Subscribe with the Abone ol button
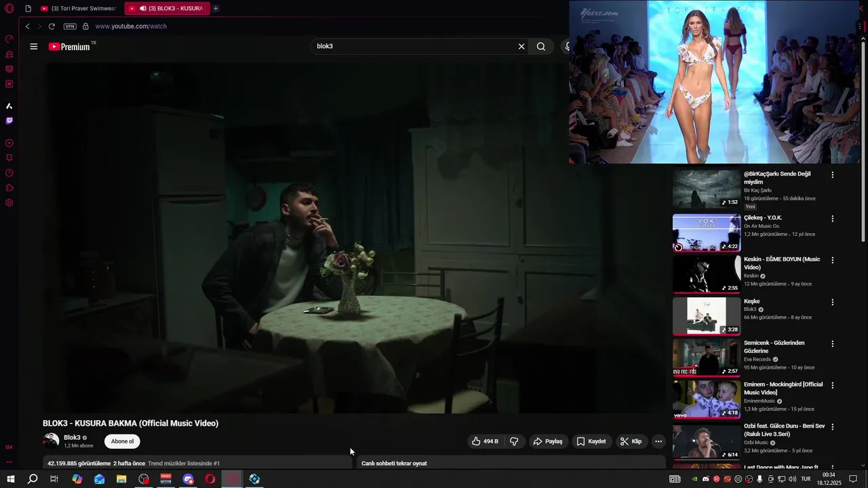 (x=122, y=441)
